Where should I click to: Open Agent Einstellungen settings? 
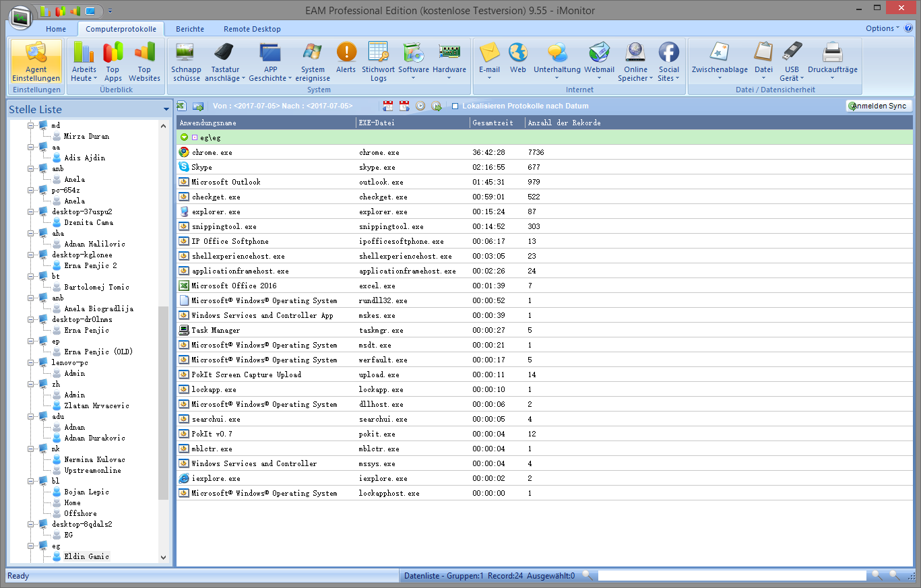(x=36, y=61)
